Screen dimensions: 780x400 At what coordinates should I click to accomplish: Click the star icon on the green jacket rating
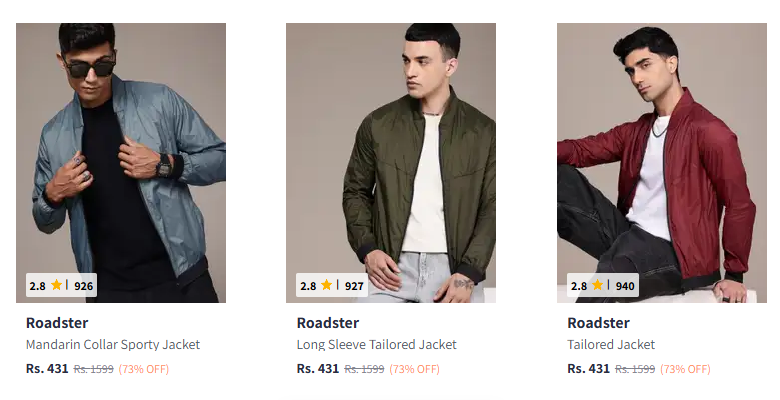coord(327,285)
